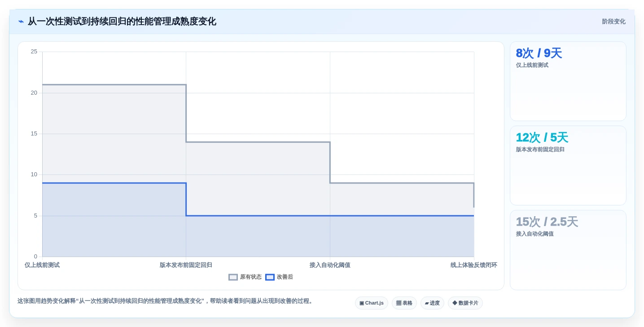The height and width of the screenshot is (327, 644).
Task: Click the 阶段变化 label in the header
Action: coord(613,22)
